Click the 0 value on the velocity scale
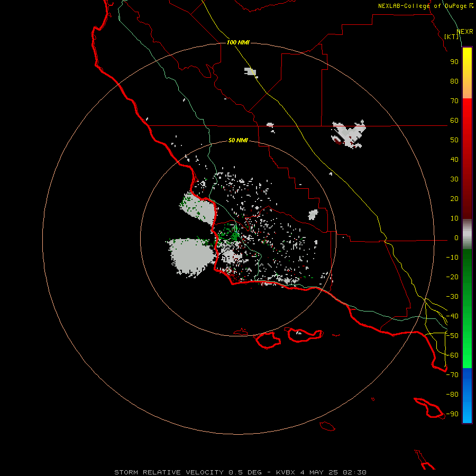Screen dimensions: 476x476 tap(456, 238)
